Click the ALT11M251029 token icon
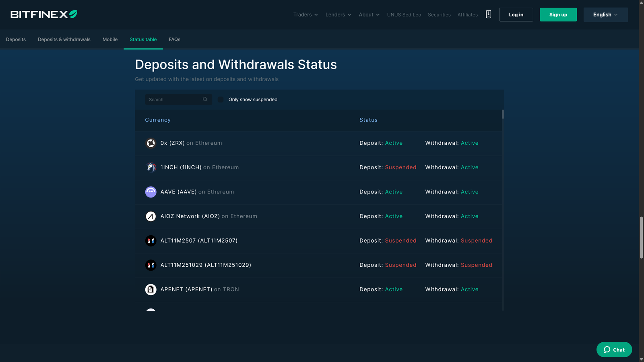This screenshot has width=644, height=362. [x=151, y=265]
